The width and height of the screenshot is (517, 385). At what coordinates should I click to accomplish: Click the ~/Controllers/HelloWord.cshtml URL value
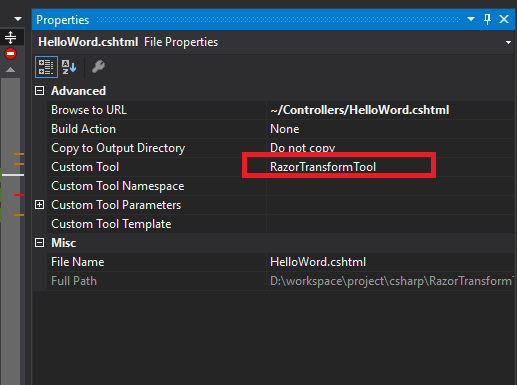click(360, 110)
